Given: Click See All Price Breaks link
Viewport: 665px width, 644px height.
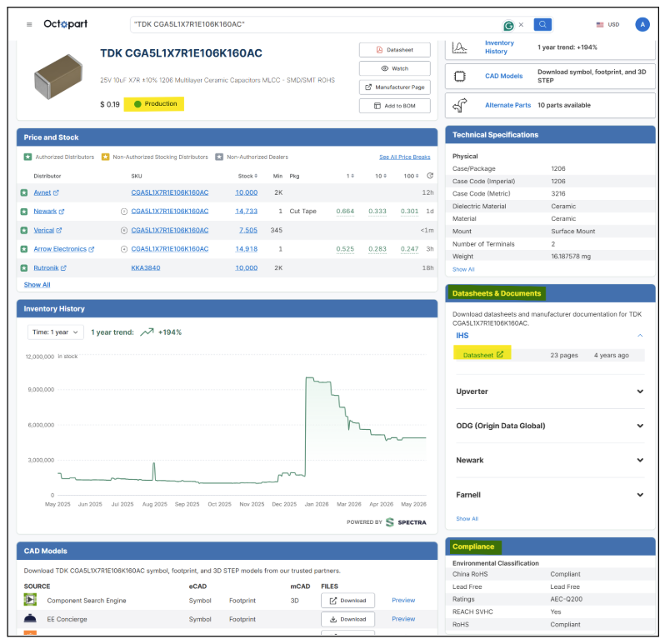Looking at the screenshot, I should (x=405, y=157).
